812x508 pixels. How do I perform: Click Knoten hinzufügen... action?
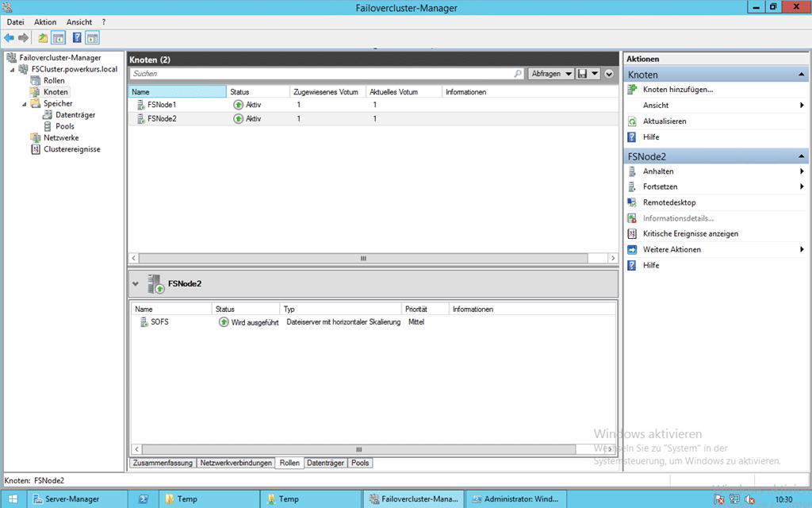[678, 90]
